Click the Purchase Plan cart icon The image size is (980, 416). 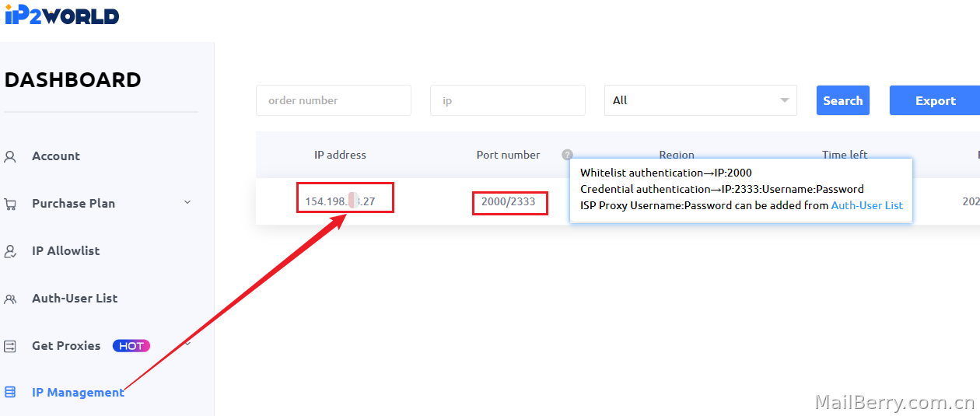[10, 204]
